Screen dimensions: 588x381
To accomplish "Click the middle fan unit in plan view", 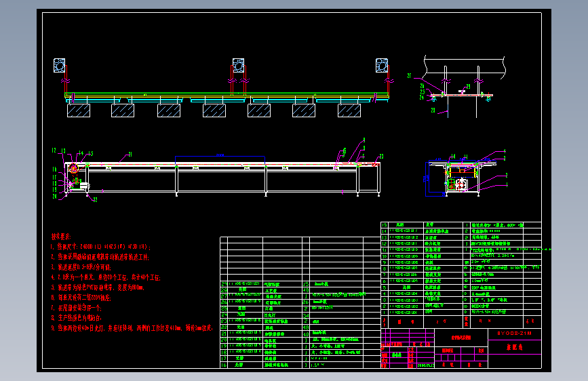I will [239, 65].
